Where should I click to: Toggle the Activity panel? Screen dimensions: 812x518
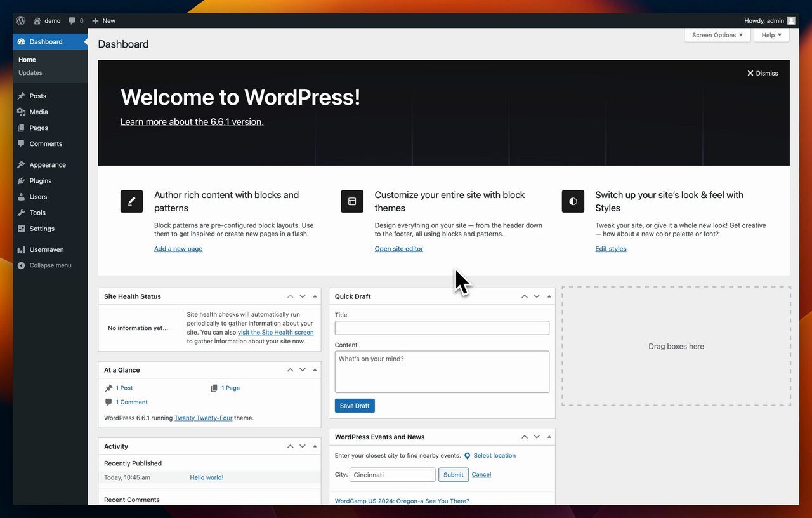pyautogui.click(x=315, y=446)
